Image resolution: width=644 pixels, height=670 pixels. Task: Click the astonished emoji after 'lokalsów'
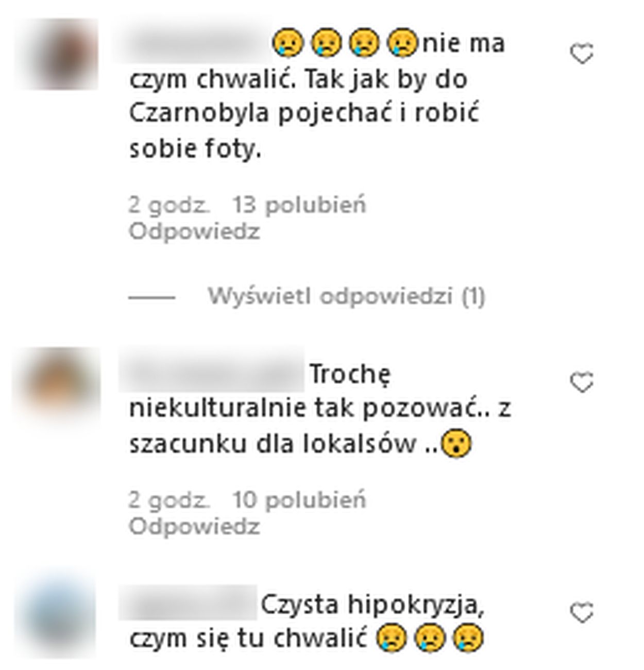point(457,445)
